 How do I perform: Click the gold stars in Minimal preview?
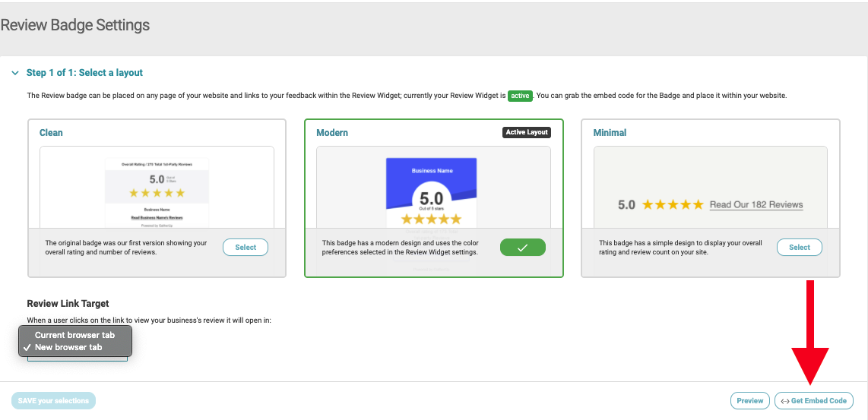[673, 204]
